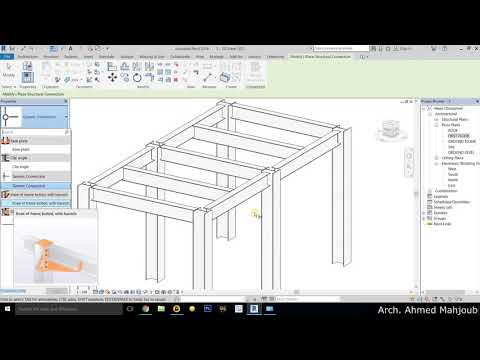Select the Copy tool
The image size is (480, 360).
coord(125,78)
